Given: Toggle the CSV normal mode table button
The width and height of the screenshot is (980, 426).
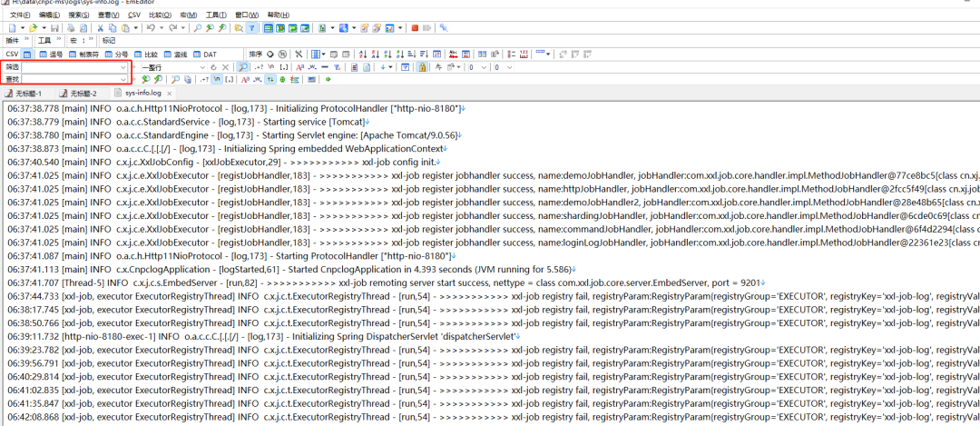Looking at the screenshot, I should pos(27,54).
